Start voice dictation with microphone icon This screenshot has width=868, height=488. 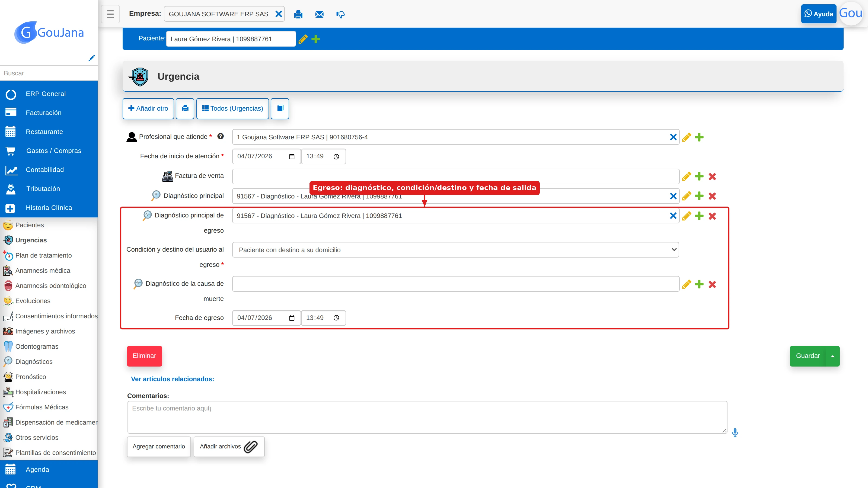(735, 432)
